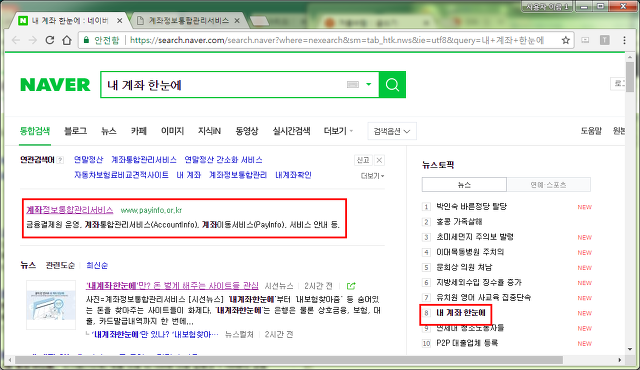The height and width of the screenshot is (370, 640).
Task: Click related search 내 계좌
Action: click(x=189, y=175)
